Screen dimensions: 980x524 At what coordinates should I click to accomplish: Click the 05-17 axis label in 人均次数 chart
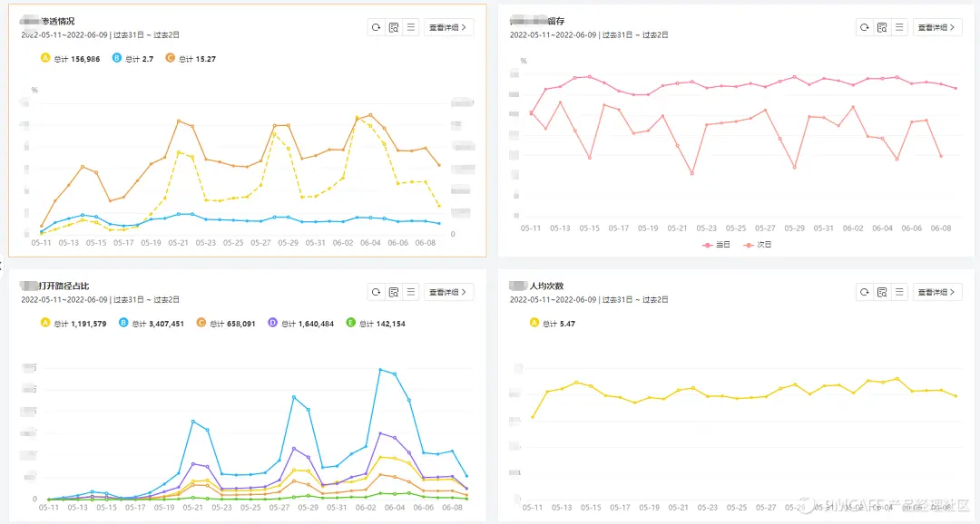(x=620, y=508)
